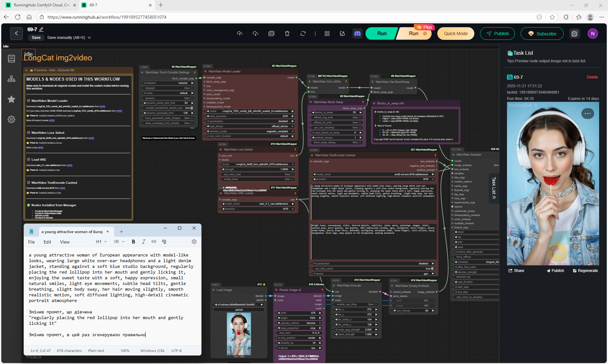This screenshot has height=364, width=608.
Task: Click the Quick Mode button
Action: point(455,34)
